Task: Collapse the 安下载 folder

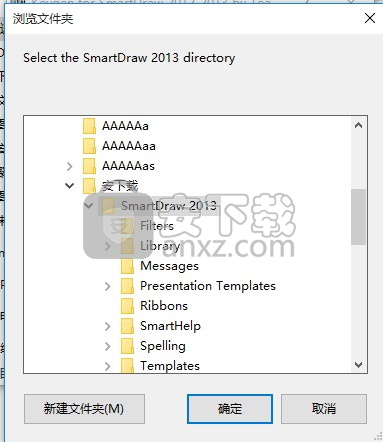Action: pos(70,186)
